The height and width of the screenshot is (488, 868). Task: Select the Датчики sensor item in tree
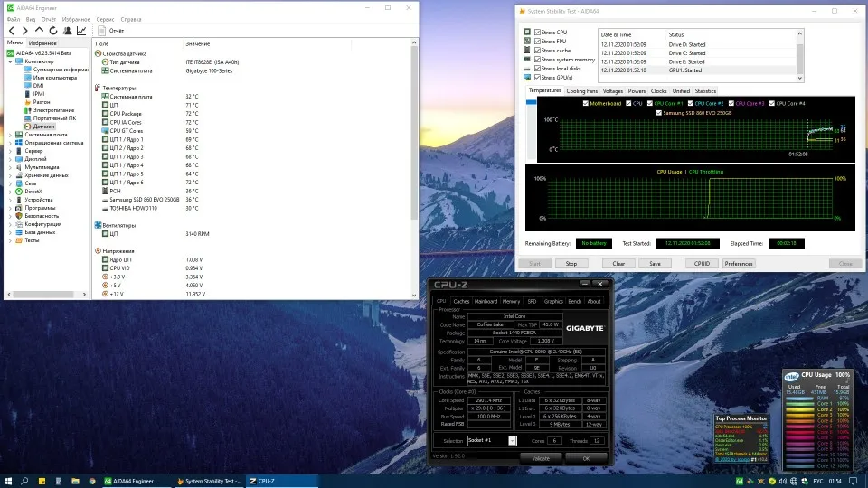[x=45, y=126]
